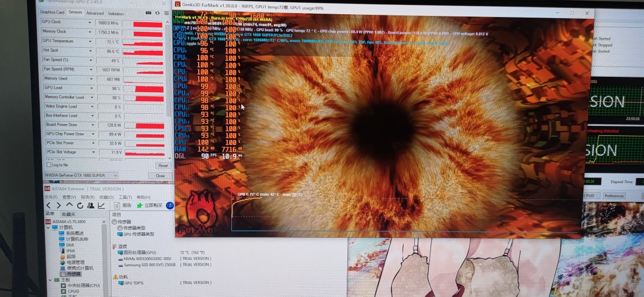Click GPU-Z refresh icon

point(157,13)
